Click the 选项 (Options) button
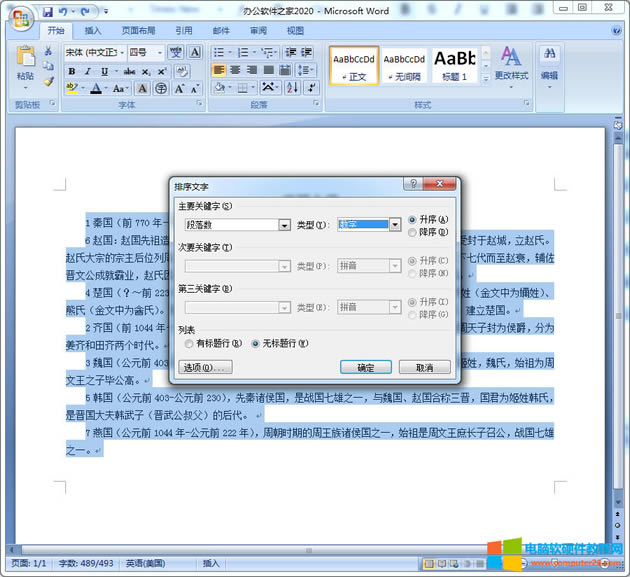Screen dimensions: 630x577 click(206, 368)
